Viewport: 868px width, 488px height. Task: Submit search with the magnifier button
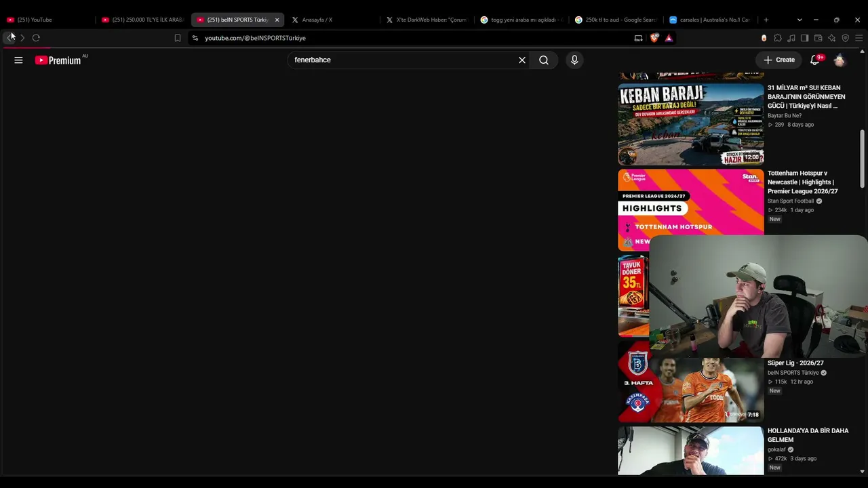click(x=544, y=60)
